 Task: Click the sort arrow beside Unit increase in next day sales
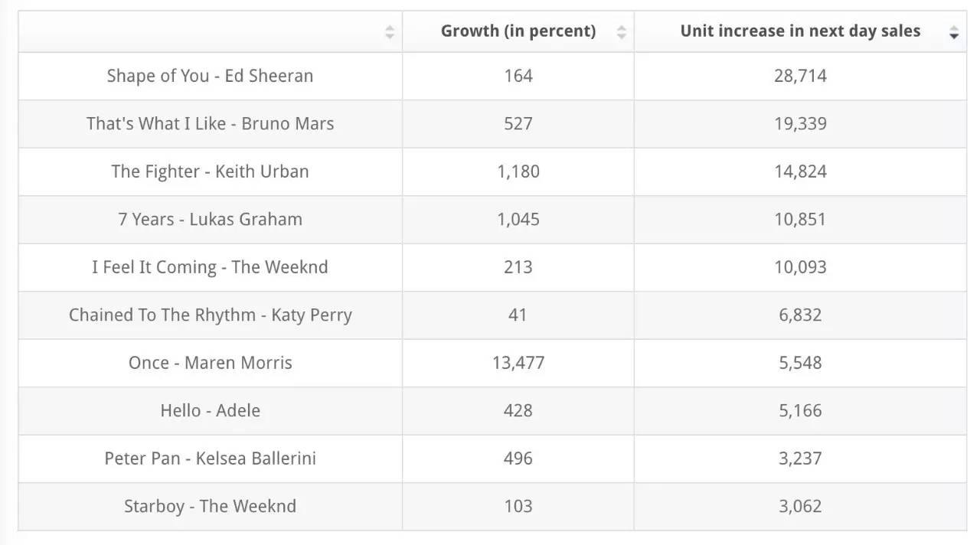click(953, 32)
